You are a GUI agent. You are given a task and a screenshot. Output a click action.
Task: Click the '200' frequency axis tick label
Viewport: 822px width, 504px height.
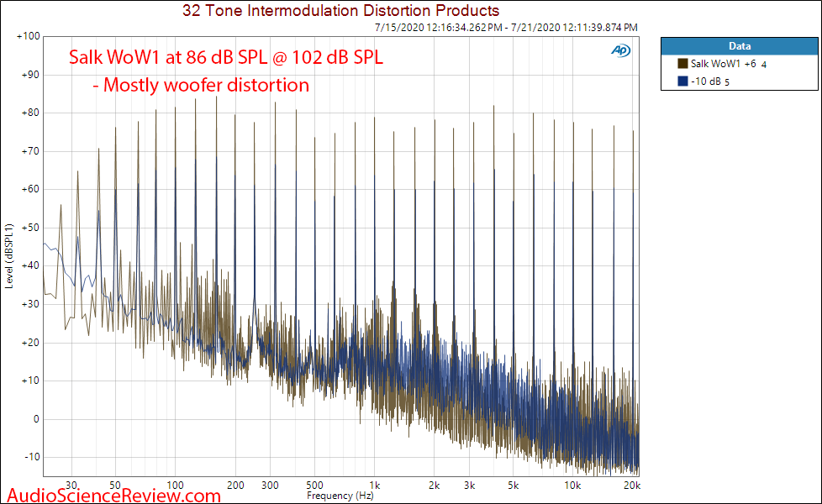click(235, 486)
